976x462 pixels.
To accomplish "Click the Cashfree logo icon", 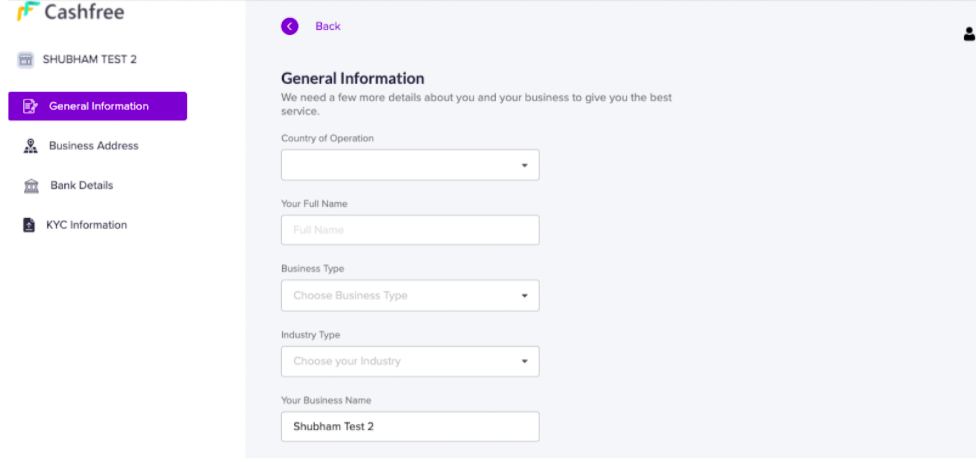I will 27,12.
